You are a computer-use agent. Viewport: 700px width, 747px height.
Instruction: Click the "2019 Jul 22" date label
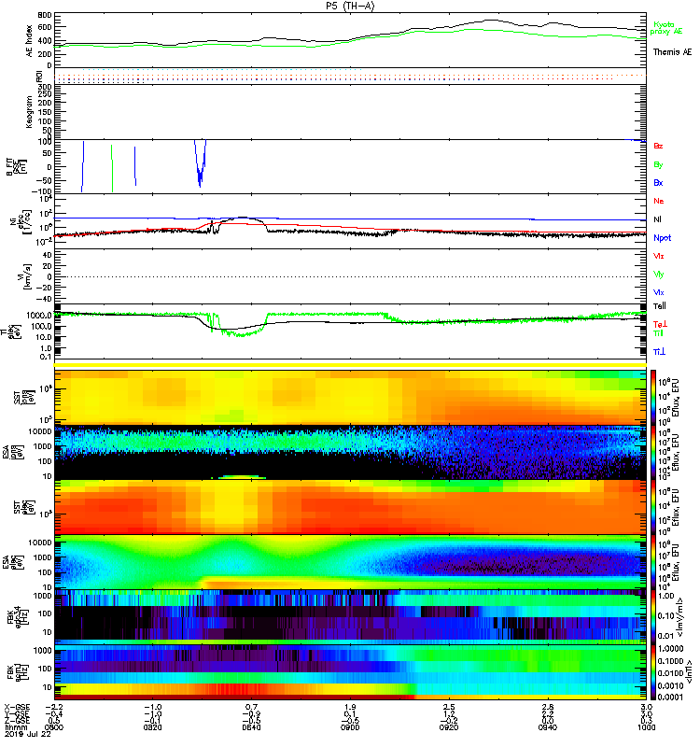click(x=27, y=734)
